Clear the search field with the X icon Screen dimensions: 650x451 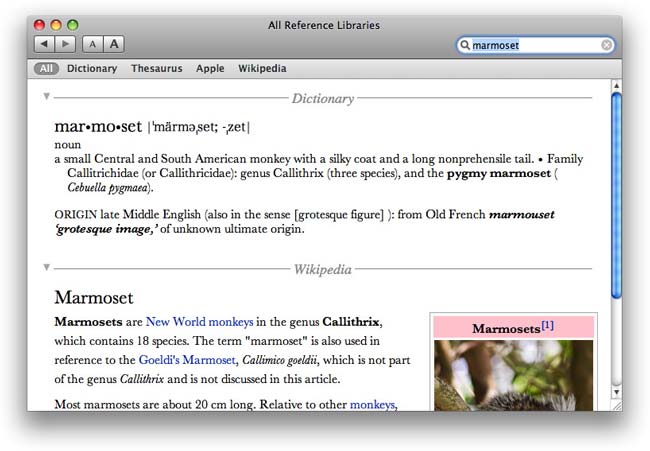[x=606, y=45]
